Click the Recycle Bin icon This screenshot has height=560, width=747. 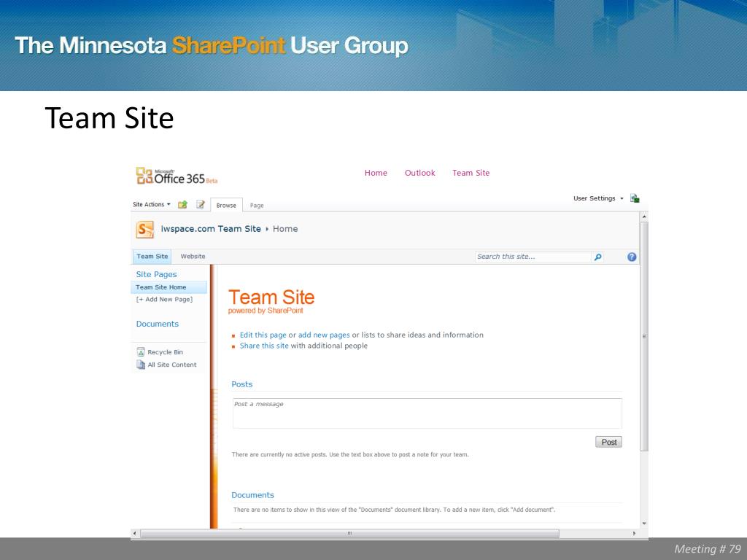[x=141, y=352]
